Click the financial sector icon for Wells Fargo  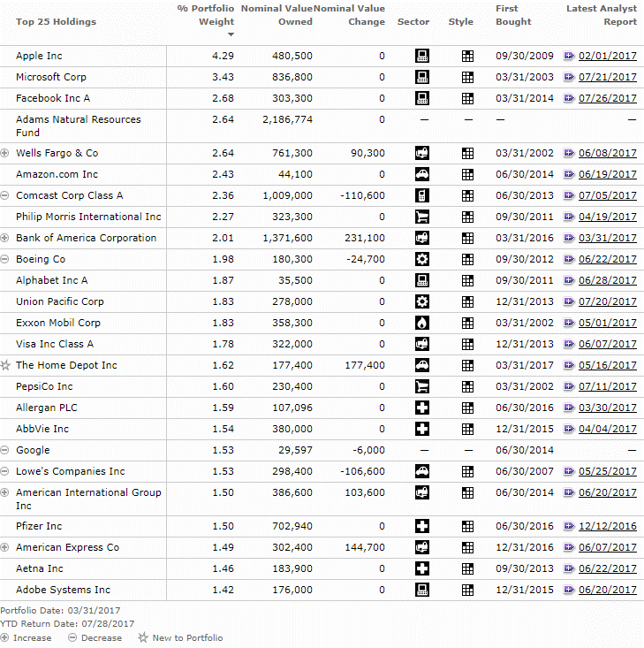pyautogui.click(x=421, y=153)
